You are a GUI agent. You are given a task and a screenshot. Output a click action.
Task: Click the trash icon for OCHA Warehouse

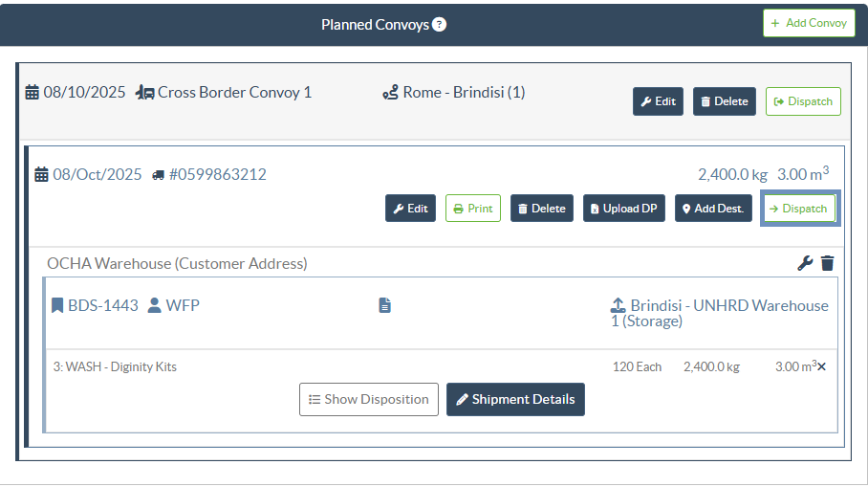click(x=828, y=263)
